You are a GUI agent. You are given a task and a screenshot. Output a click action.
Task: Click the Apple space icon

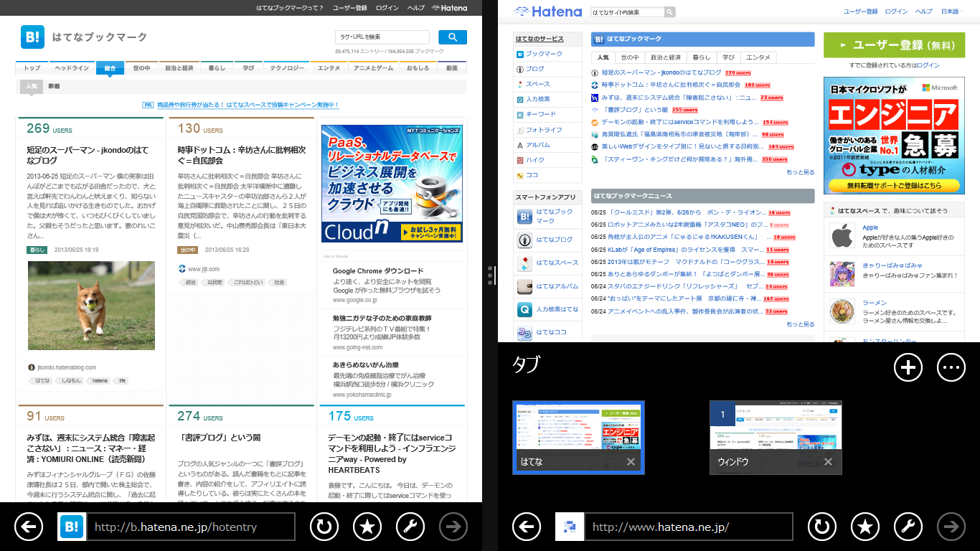[842, 235]
